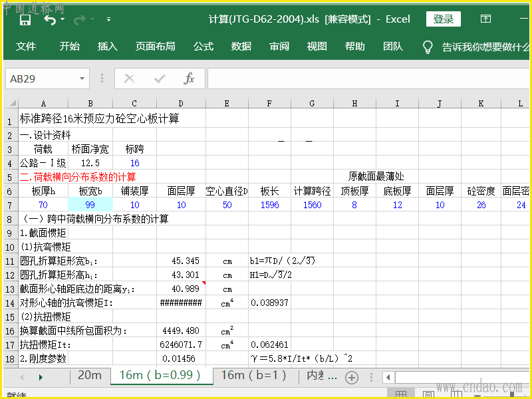Select column A header
Image resolution: width=532 pixels, height=399 pixels.
click(x=43, y=104)
